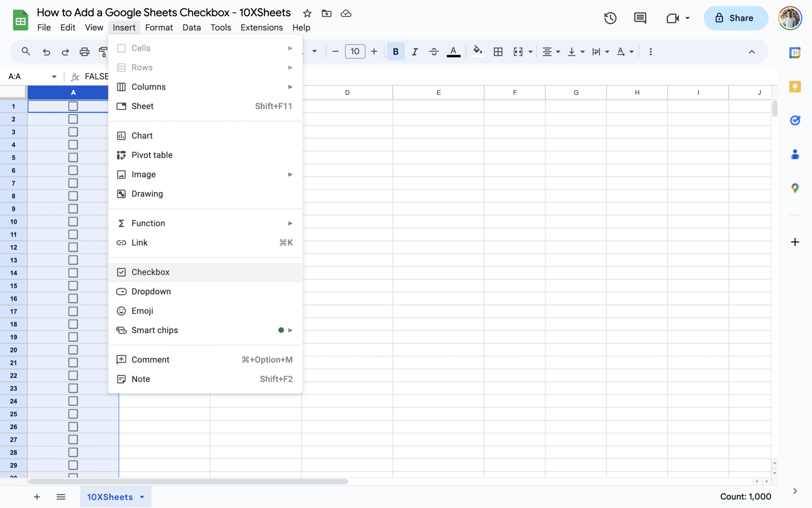
Task: Expand the horizontal align dropdown
Action: click(558, 52)
